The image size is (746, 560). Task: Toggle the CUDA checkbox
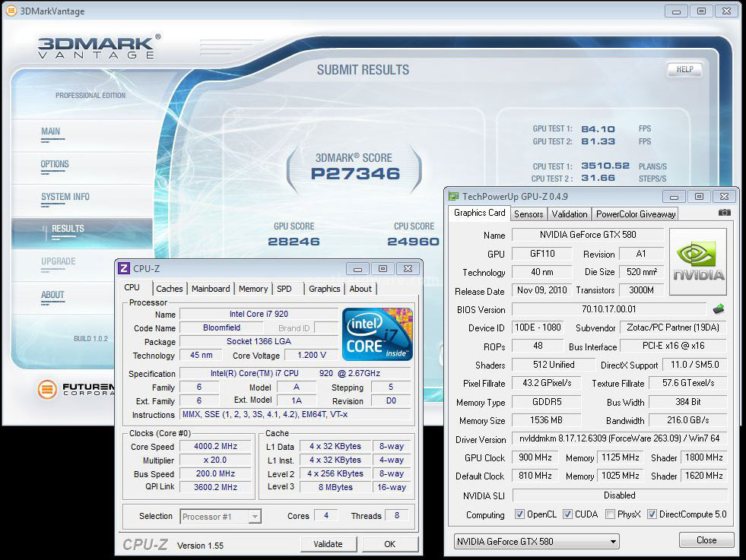567,514
